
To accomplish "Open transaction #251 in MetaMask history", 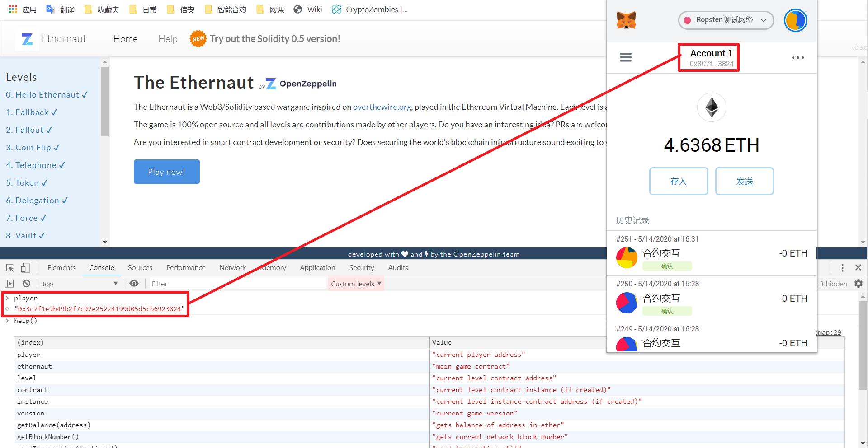I will click(x=712, y=253).
